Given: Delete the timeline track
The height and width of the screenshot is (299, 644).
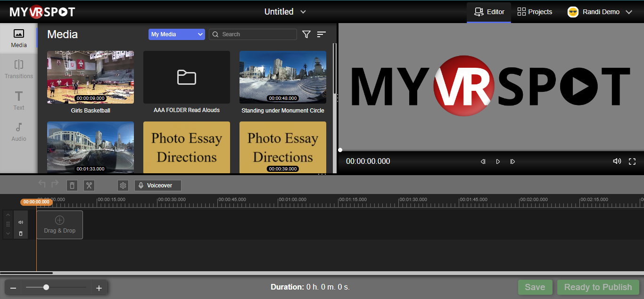Looking at the screenshot, I should pyautogui.click(x=21, y=234).
